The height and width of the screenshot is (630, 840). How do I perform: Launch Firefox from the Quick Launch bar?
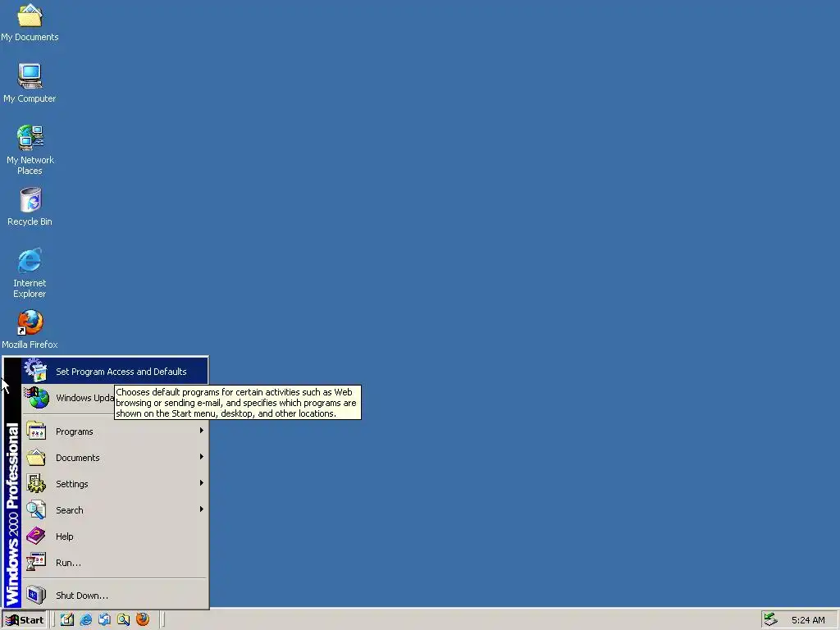143,620
